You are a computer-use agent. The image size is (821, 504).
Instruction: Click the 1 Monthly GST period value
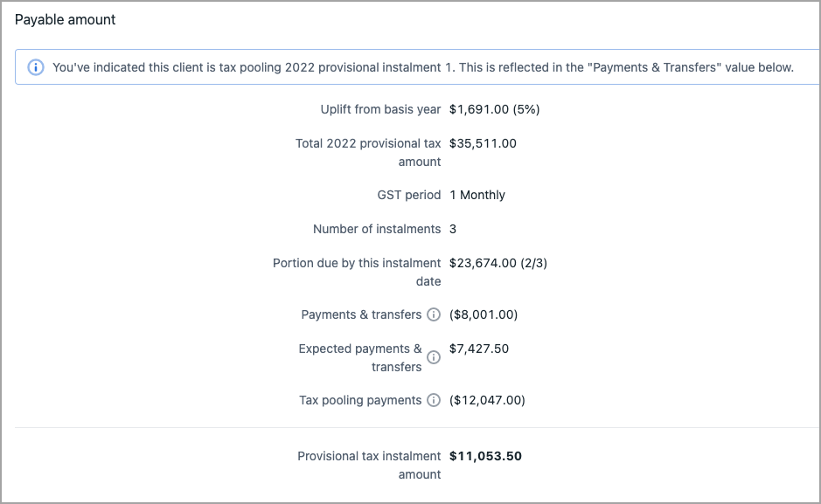tap(477, 195)
